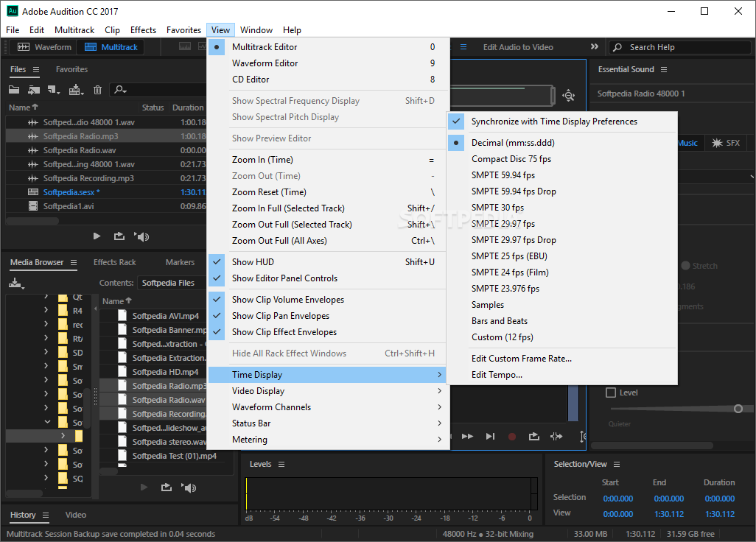Toggle Loop Playback in transport bar
The image size is (756, 542).
534,437
